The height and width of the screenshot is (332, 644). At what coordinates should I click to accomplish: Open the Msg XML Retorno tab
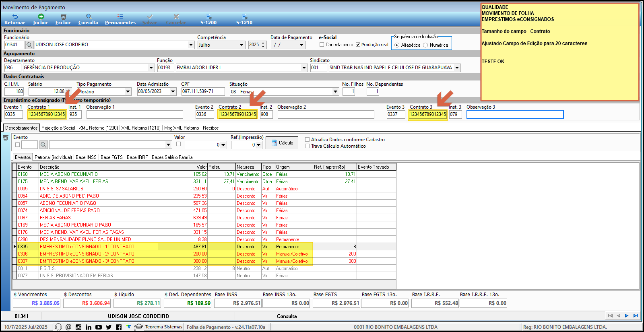click(182, 128)
